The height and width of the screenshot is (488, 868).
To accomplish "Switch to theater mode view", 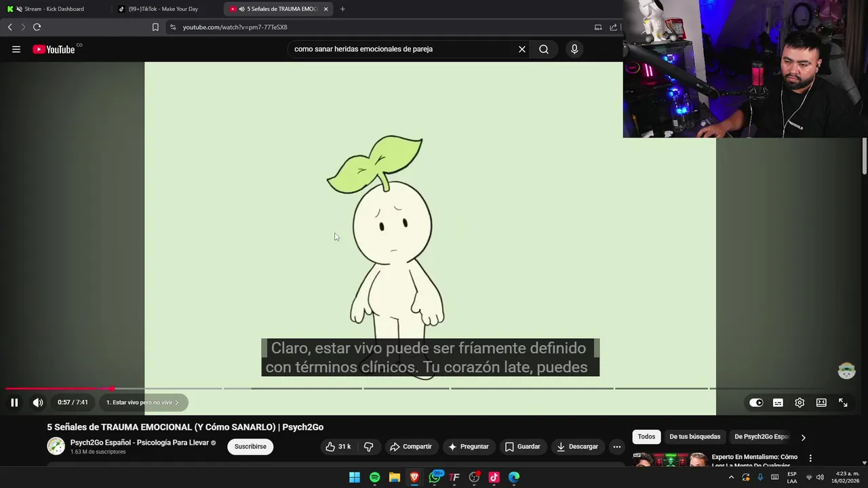I will 821,403.
